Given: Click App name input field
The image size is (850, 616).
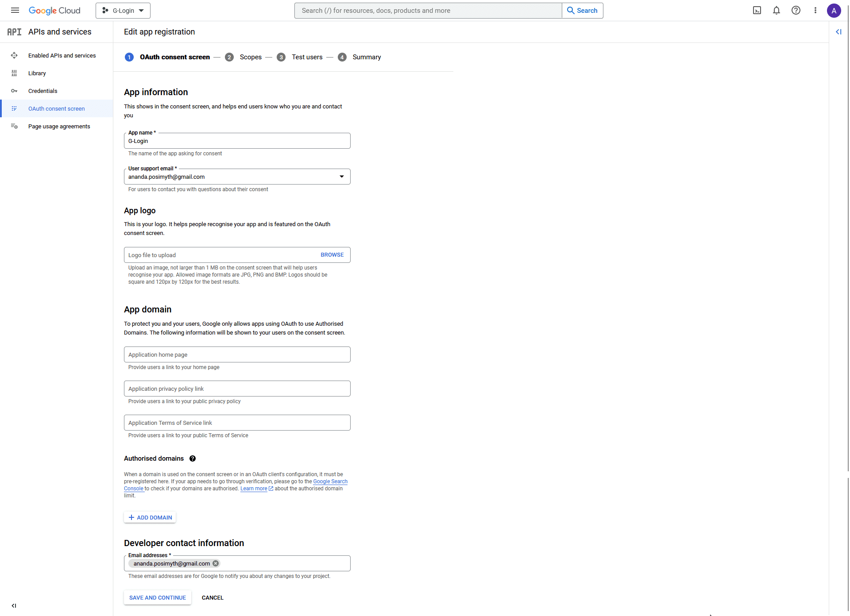Looking at the screenshot, I should pyautogui.click(x=237, y=140).
